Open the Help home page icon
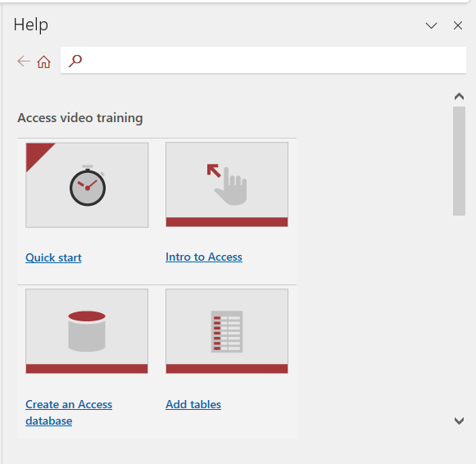Viewport: 476px width, 464px height. tap(43, 61)
